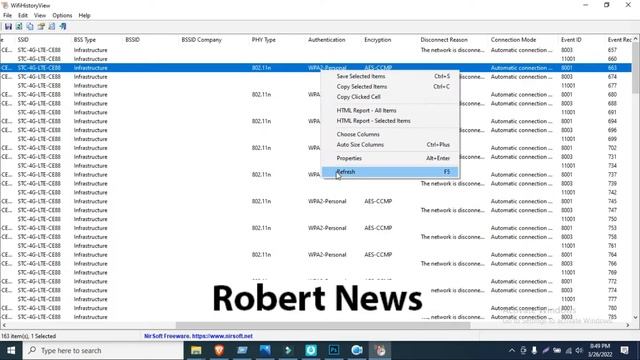Click WPA2-Personal in the record 753 row
The image size is (640, 360).
327,228
